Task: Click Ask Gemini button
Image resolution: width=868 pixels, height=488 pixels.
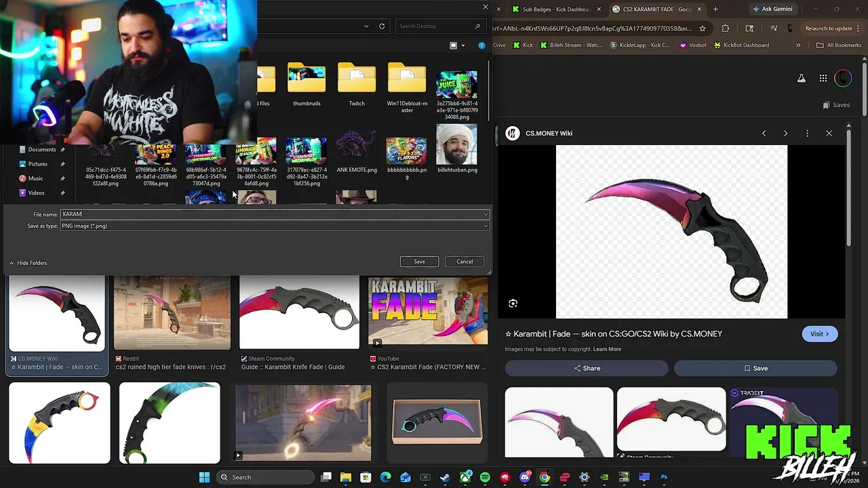Action: [x=771, y=9]
